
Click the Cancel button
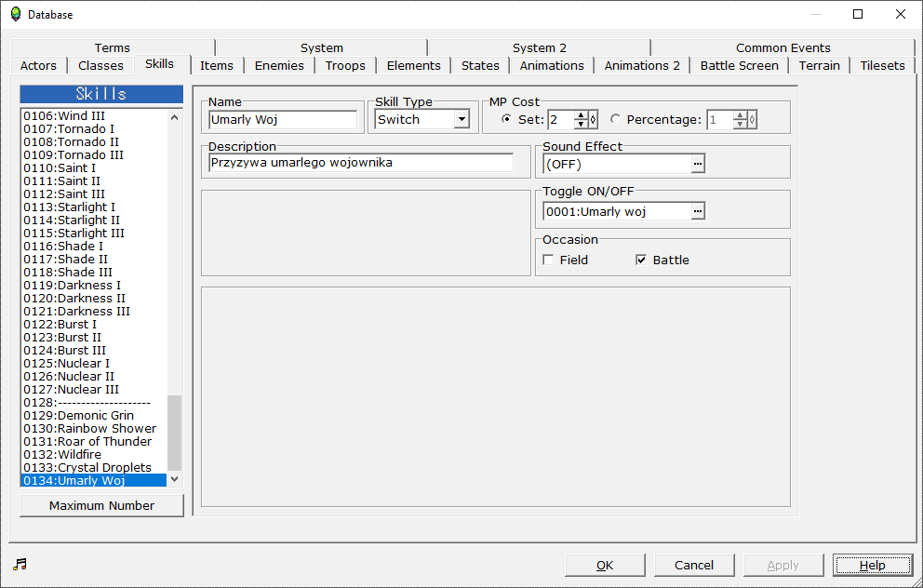tap(694, 565)
